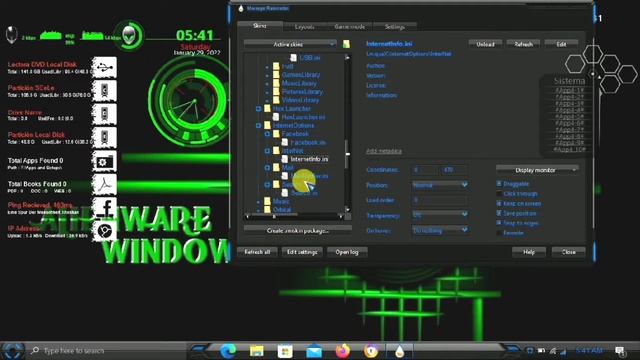Collapse the InternetOptions folder node
This screenshot has height=360, width=640.
point(258,125)
